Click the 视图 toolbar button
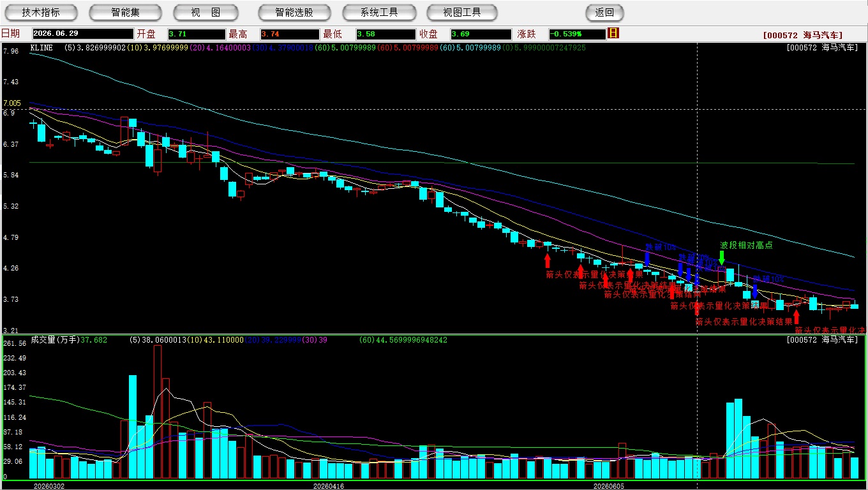This screenshot has height=490, width=868. point(206,12)
